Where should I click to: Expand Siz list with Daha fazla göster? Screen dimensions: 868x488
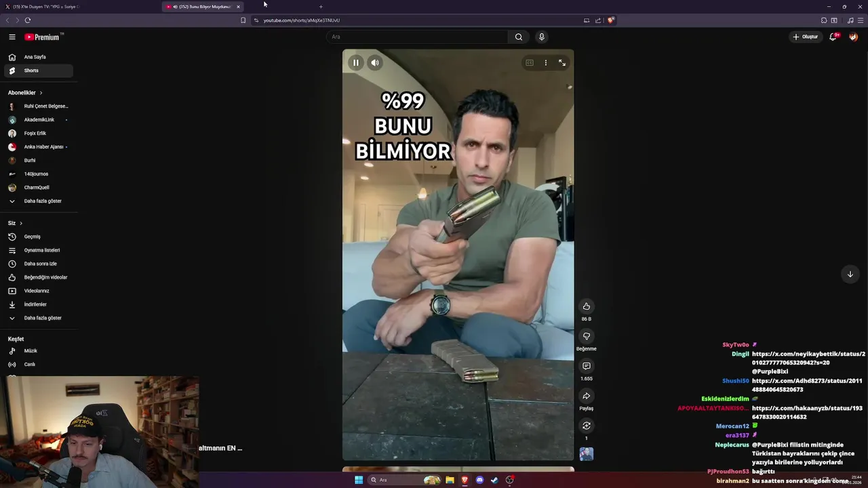point(39,318)
